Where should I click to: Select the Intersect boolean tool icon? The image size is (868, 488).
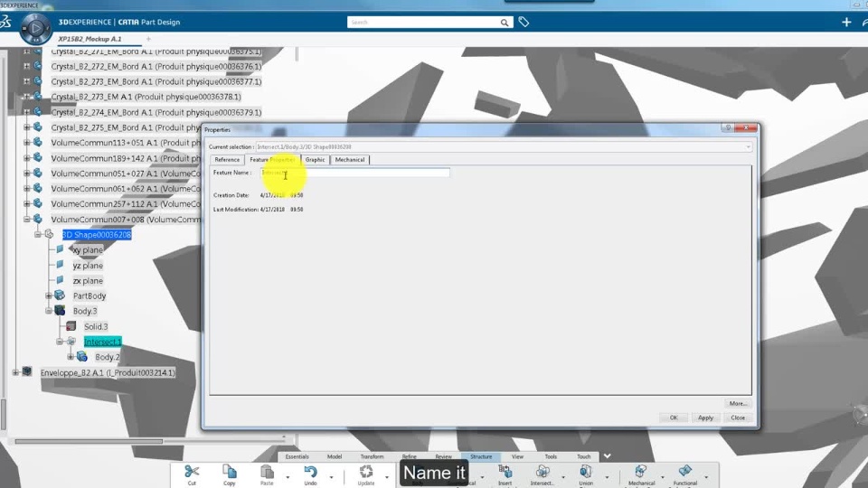(x=542, y=472)
